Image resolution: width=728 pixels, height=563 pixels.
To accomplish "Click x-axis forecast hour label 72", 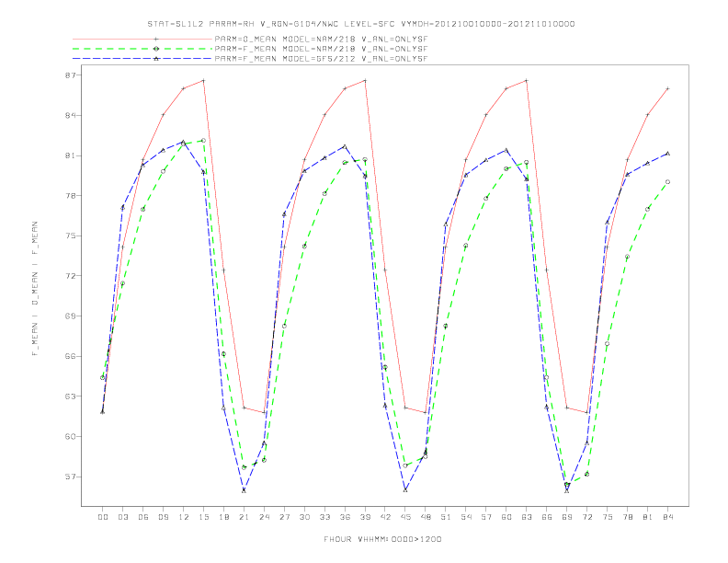I will (587, 517).
